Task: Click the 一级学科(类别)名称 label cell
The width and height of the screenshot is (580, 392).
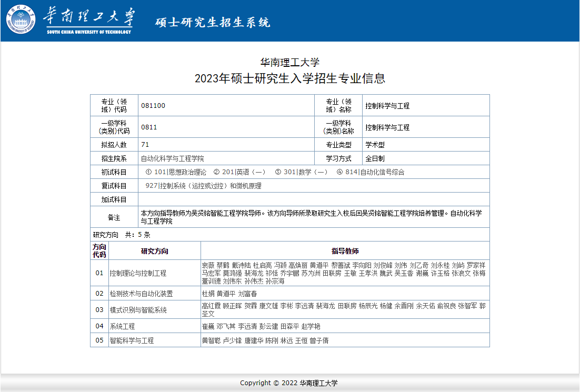Action: pyautogui.click(x=338, y=127)
